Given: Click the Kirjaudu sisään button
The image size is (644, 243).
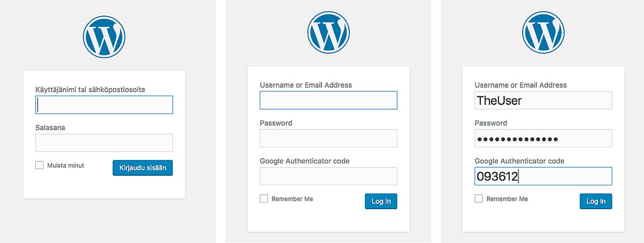Looking at the screenshot, I should [143, 168].
